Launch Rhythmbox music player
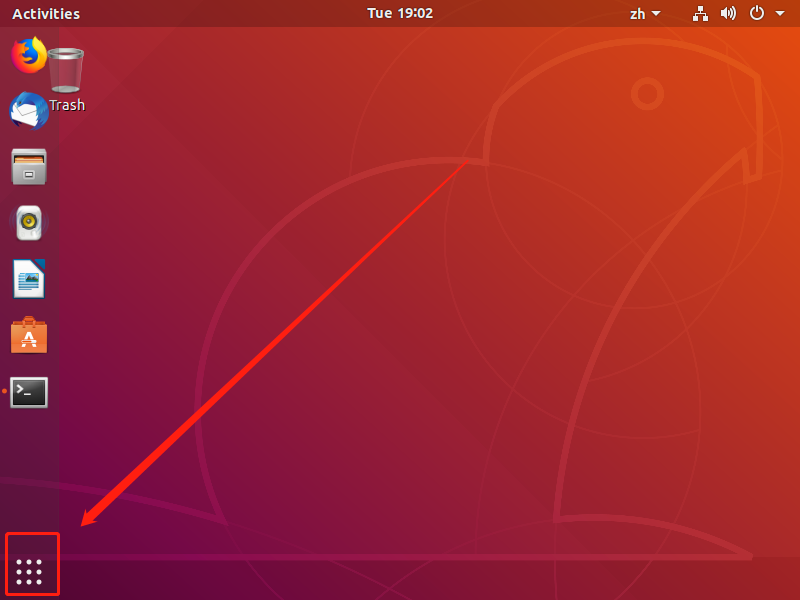Viewport: 800px width, 600px height. coord(29,223)
